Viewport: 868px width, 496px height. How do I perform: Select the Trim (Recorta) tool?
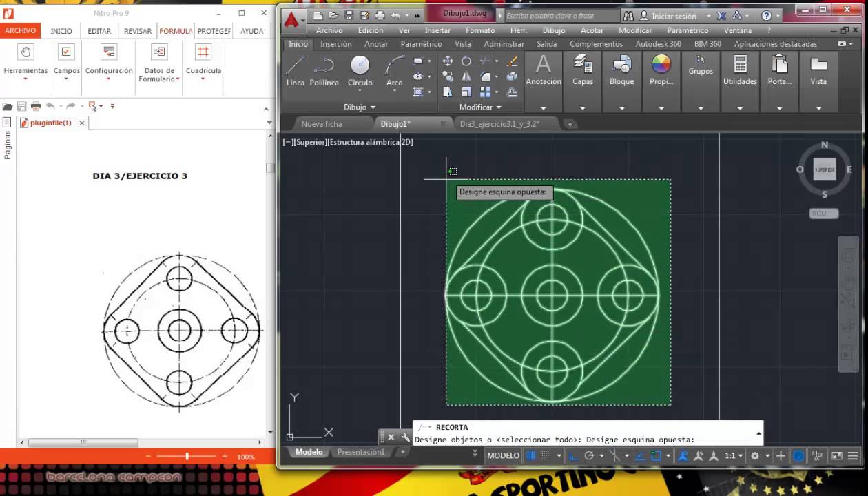(486, 61)
